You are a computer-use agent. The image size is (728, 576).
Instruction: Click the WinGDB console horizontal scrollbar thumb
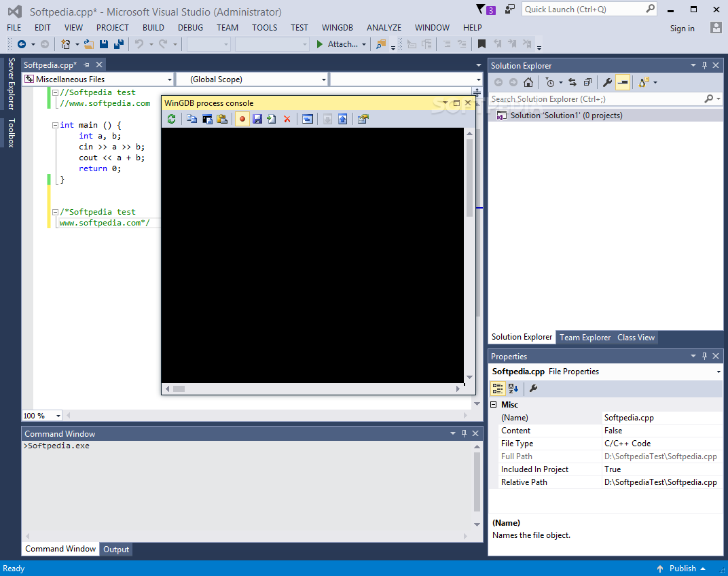pos(179,389)
